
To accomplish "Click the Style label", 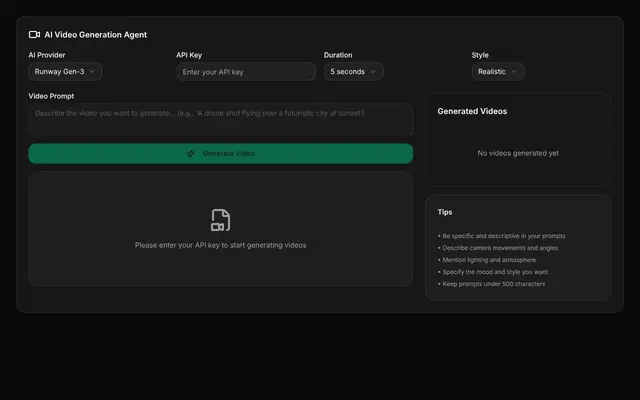I will tap(480, 55).
